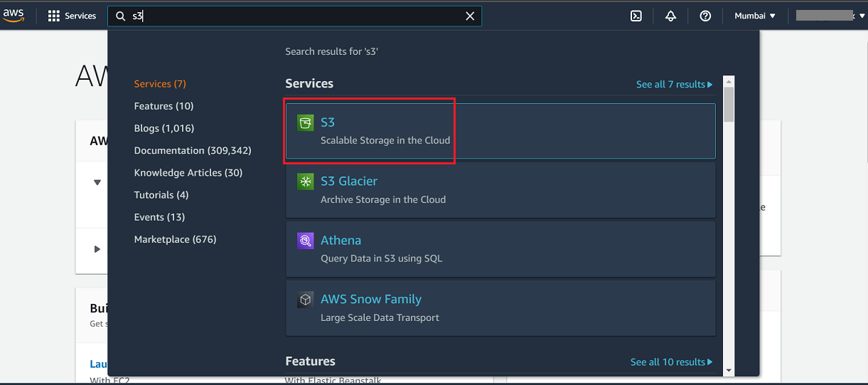Open the notifications bell icon
Screen dimensions: 868x385
point(670,16)
